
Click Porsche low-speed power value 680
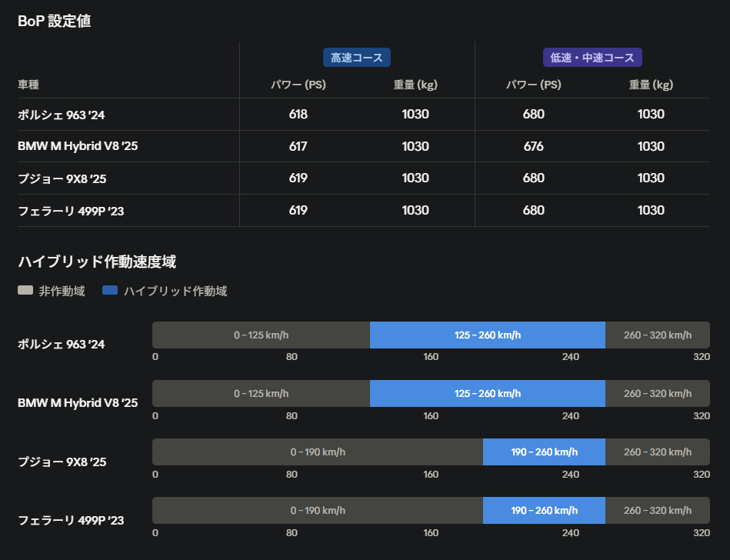pos(534,114)
